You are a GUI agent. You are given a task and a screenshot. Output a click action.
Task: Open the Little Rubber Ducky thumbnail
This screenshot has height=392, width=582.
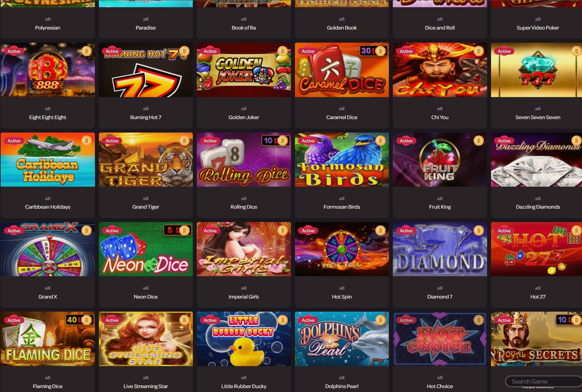pos(244,339)
